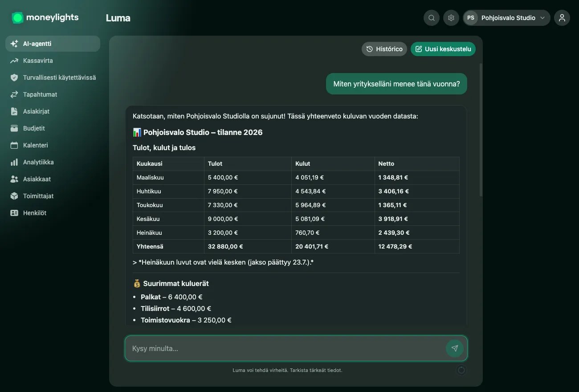
Task: Click the note about Heinäkuun luvut
Action: 223,262
